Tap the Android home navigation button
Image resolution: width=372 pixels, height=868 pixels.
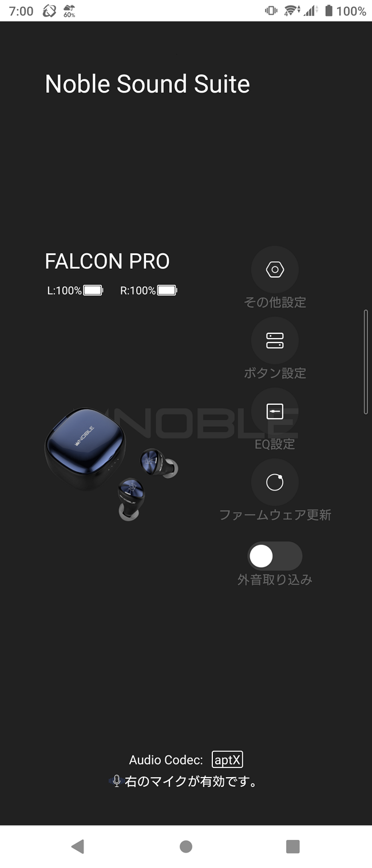point(186,846)
